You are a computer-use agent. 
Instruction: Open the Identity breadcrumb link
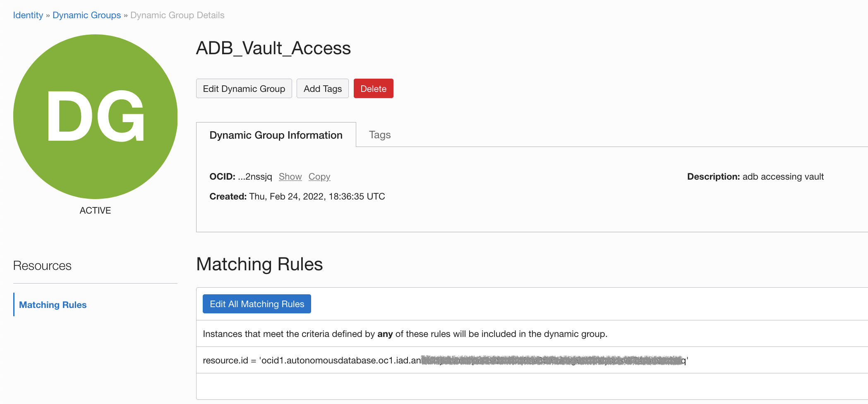click(x=28, y=15)
